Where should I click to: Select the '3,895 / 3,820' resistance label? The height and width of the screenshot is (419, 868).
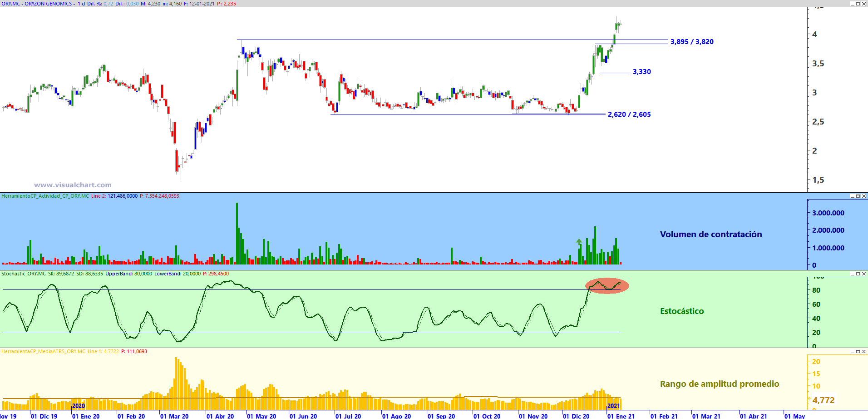tap(692, 42)
